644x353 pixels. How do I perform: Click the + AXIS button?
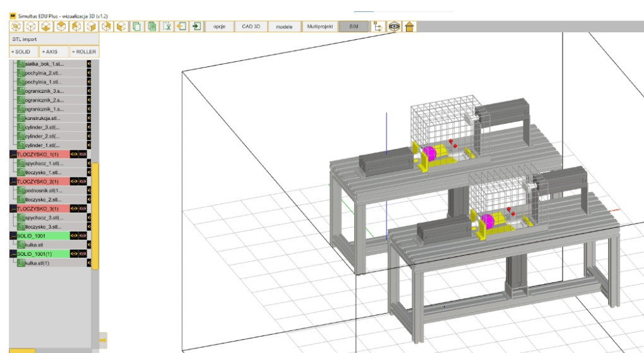click(x=54, y=52)
